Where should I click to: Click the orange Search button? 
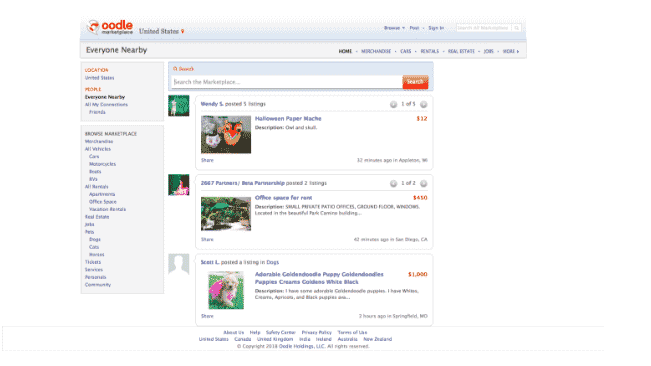click(x=415, y=82)
